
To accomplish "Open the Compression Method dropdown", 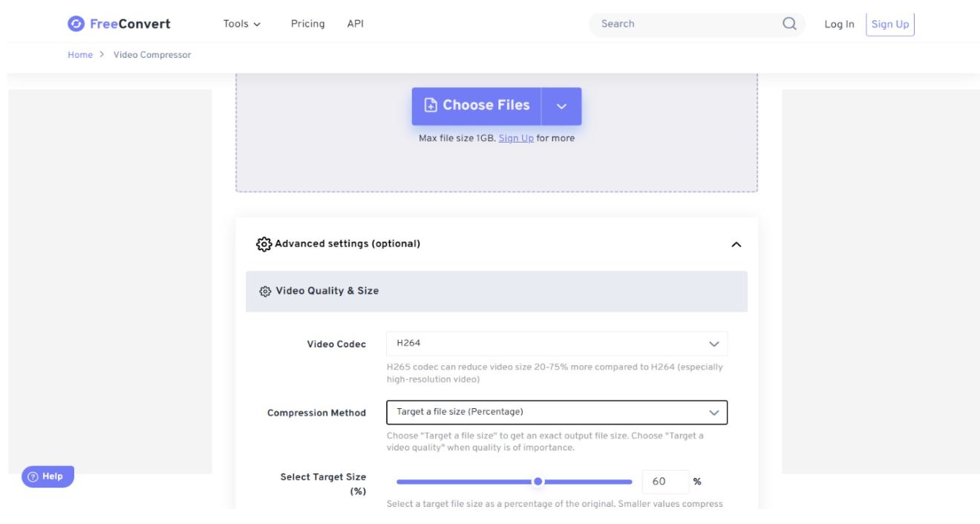I will tap(557, 412).
